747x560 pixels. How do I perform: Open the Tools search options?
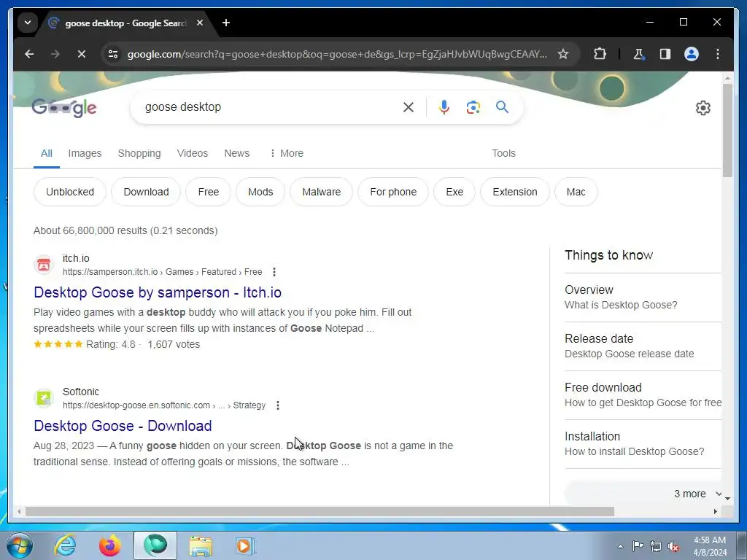pyautogui.click(x=503, y=153)
